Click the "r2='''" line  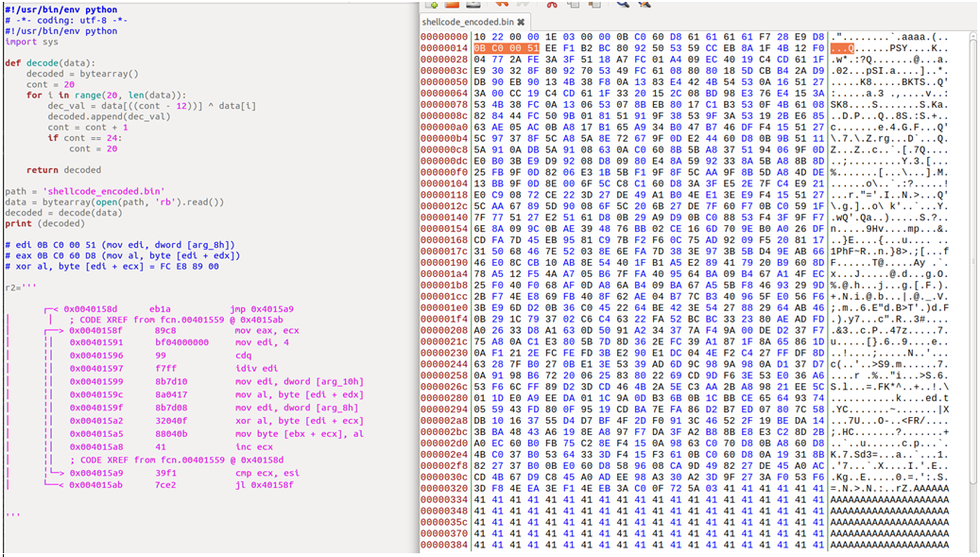pyautogui.click(x=21, y=287)
